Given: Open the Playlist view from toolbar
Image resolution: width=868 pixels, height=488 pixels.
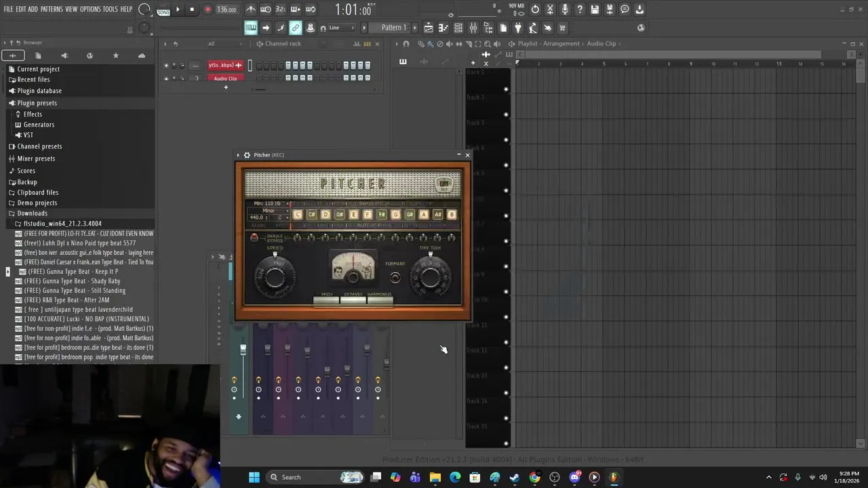Looking at the screenshot, I should point(428,28).
